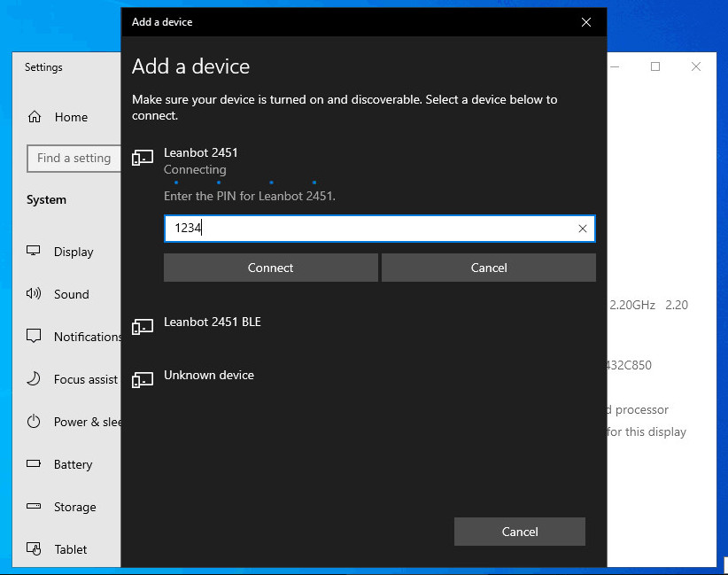The height and width of the screenshot is (575, 728).
Task: Go to Settings Home
Action: (x=71, y=117)
